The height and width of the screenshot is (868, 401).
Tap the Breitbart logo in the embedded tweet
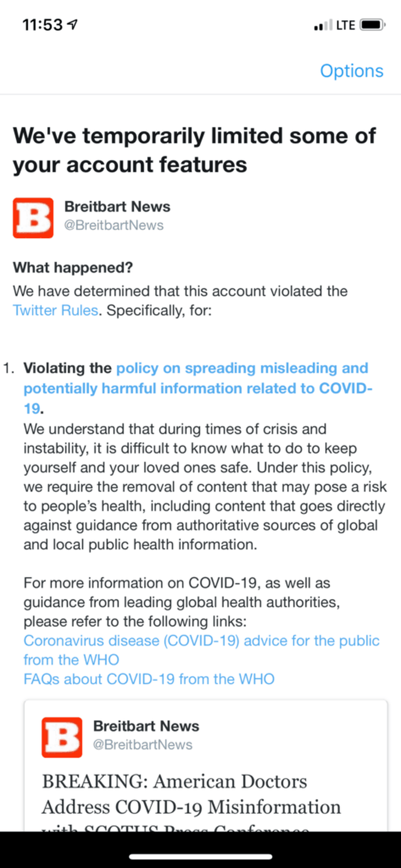[62, 737]
